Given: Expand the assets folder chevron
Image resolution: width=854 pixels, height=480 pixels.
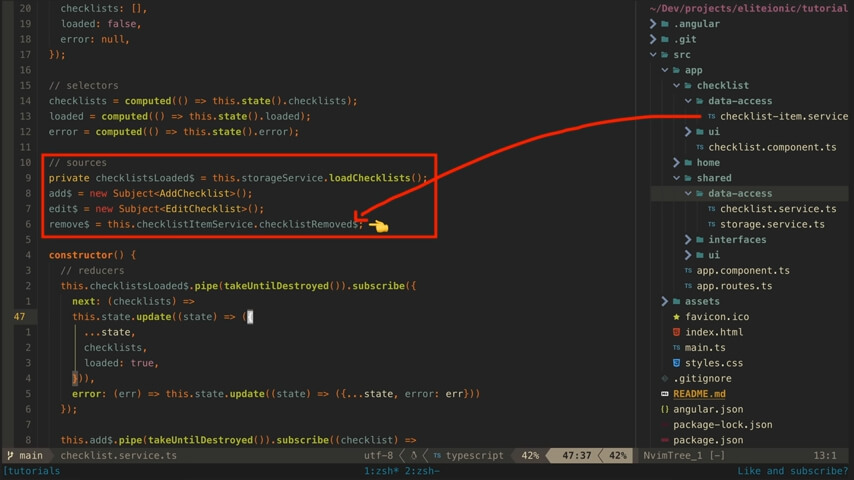Looking at the screenshot, I should tap(664, 301).
